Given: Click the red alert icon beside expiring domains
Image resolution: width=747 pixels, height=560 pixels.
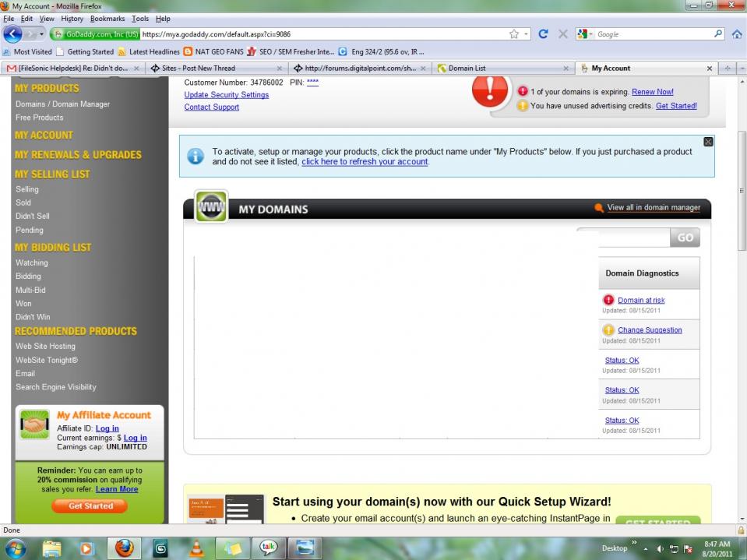Looking at the screenshot, I should point(523,91).
